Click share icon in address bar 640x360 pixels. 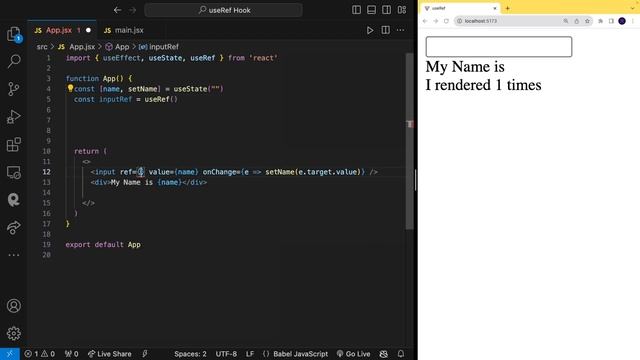pyautogui.click(x=576, y=21)
